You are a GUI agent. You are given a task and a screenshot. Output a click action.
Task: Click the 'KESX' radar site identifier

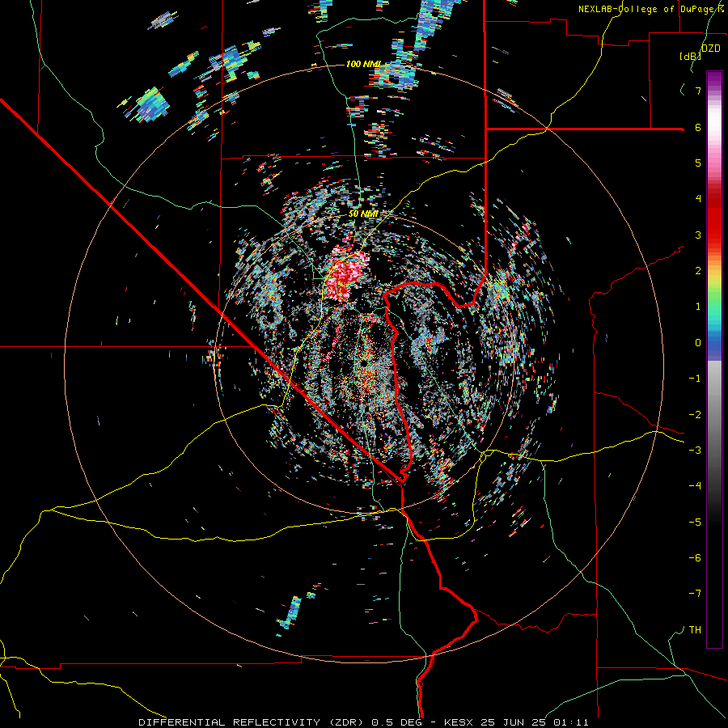[458, 722]
